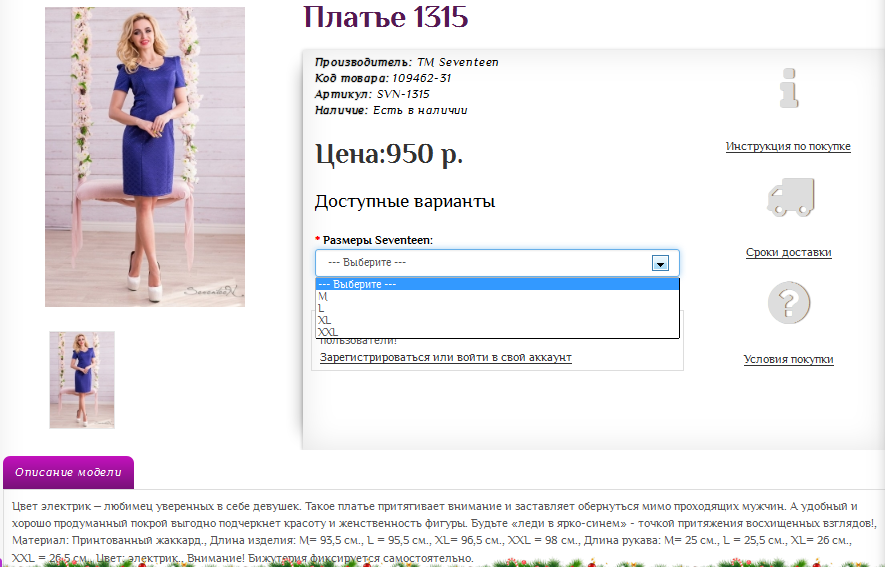Click the 'Размеры Seventeen' field label

point(377,240)
